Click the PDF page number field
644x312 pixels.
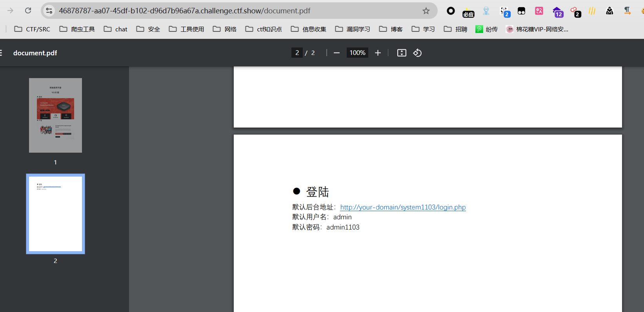coord(297,53)
